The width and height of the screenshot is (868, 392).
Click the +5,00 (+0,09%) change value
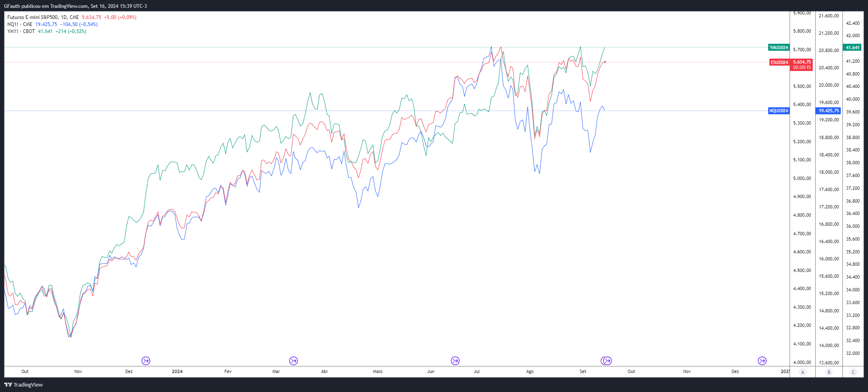(x=120, y=17)
